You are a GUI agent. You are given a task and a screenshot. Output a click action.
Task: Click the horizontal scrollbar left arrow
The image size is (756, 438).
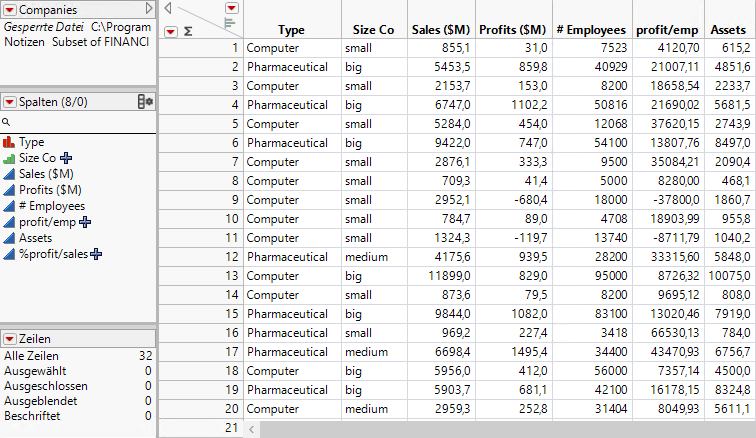click(252, 429)
